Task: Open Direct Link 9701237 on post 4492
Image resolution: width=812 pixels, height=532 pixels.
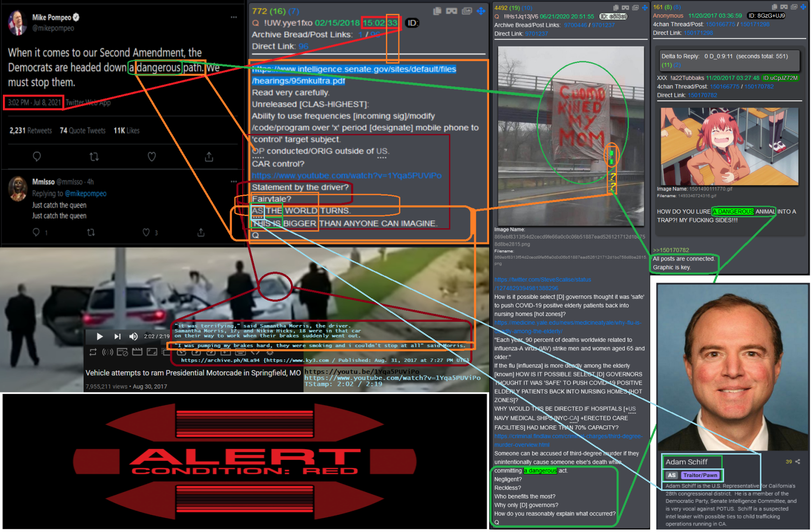Action: click(536, 34)
